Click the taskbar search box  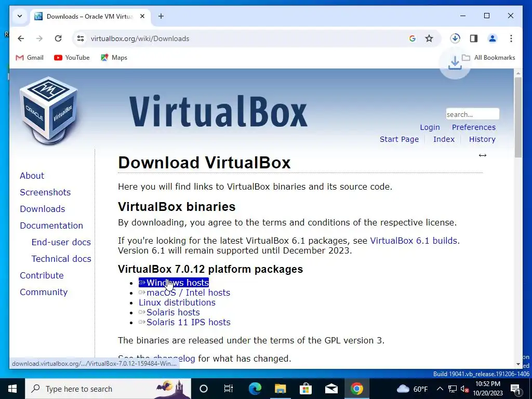108,389
